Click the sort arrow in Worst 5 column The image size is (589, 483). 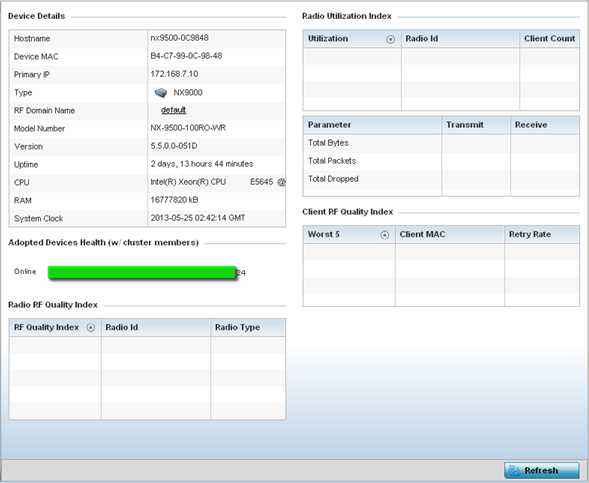click(x=384, y=235)
